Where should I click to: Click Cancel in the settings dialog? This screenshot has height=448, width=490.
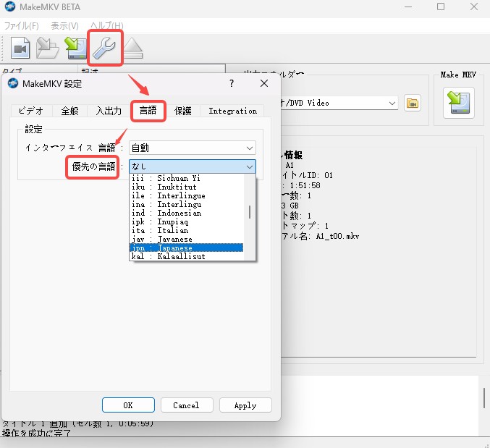pyautogui.click(x=187, y=405)
